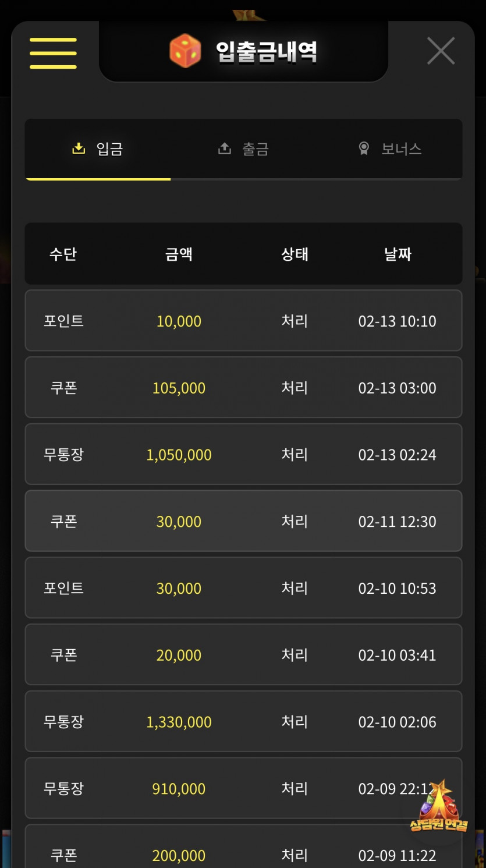Viewport: 486px width, 868px height.
Task: Click the 입금 download arrow icon
Action: [79, 149]
